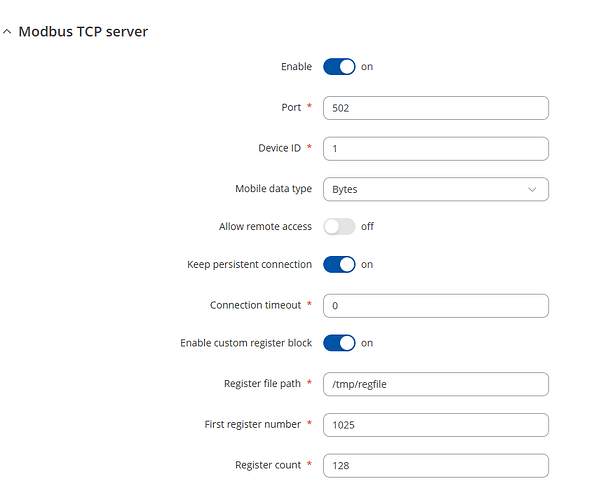Click the Allow remote access label

[x=265, y=227]
